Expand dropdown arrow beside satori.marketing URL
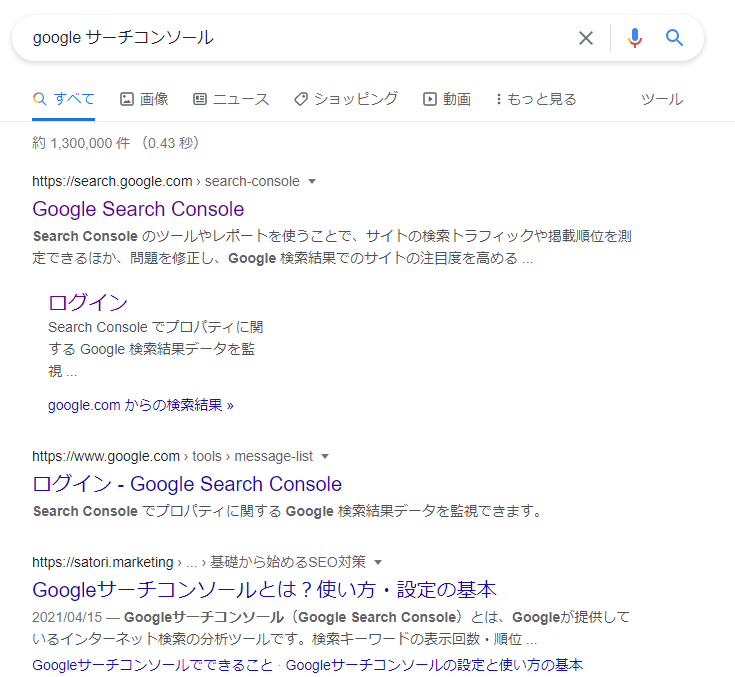 (378, 562)
